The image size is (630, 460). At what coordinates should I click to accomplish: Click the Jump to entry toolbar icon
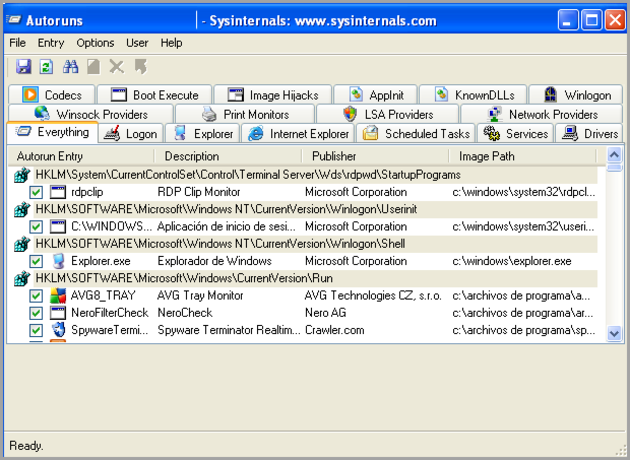pyautogui.click(x=141, y=67)
